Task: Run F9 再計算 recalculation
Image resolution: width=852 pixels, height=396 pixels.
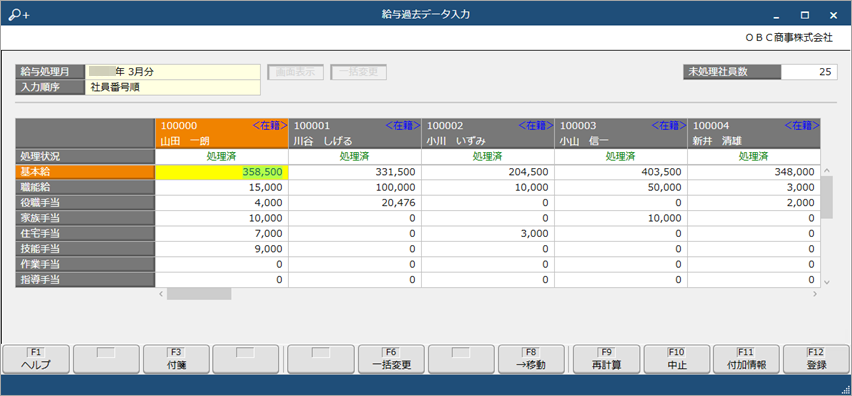Action: 607,359
